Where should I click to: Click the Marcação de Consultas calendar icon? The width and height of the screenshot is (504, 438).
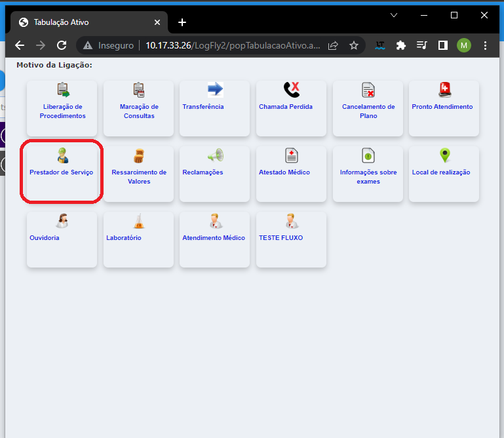click(x=139, y=90)
